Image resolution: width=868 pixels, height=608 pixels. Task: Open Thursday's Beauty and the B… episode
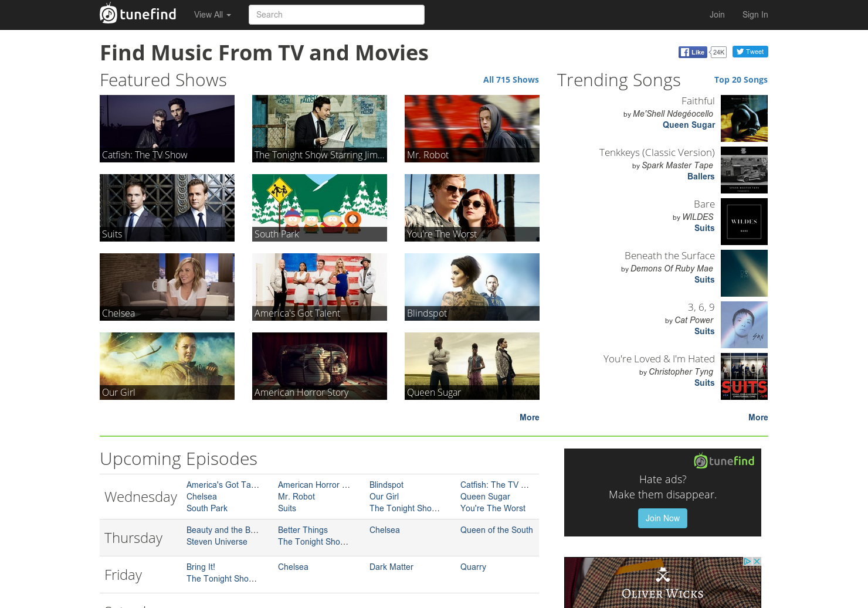tap(222, 530)
